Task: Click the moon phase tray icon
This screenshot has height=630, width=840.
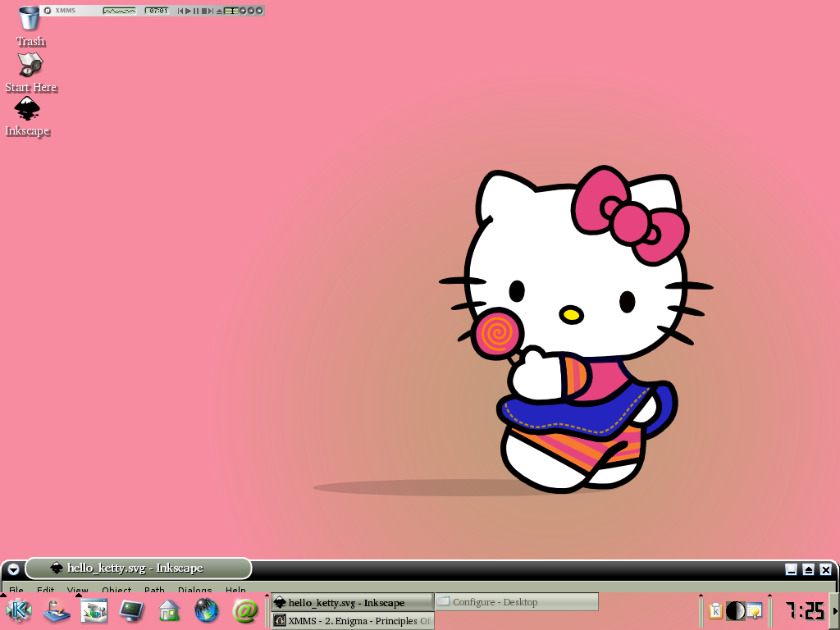Action: click(x=736, y=610)
